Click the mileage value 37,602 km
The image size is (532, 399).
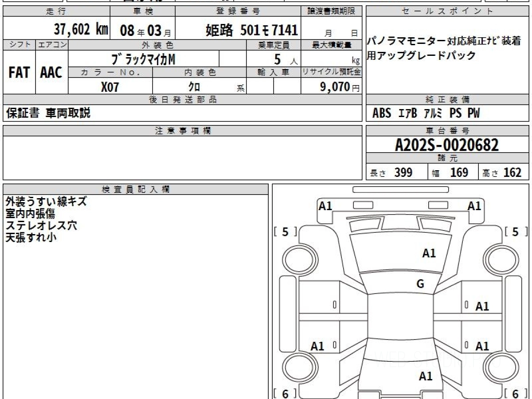click(x=81, y=30)
